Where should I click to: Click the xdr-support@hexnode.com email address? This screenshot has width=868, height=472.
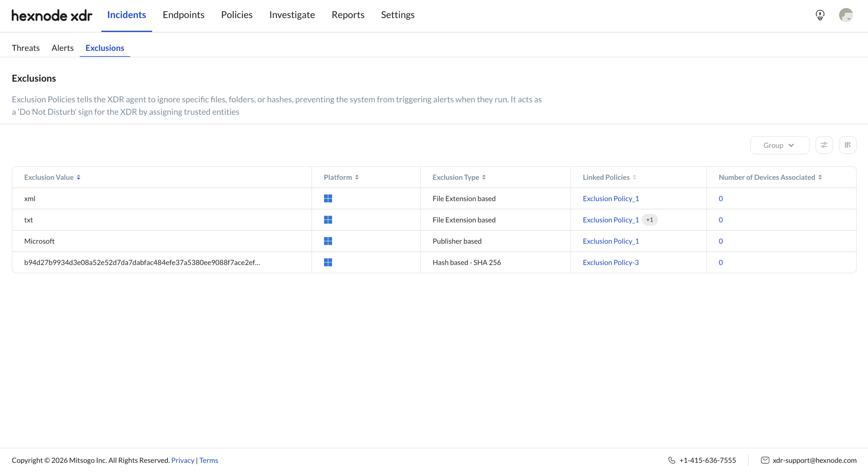tap(814, 460)
